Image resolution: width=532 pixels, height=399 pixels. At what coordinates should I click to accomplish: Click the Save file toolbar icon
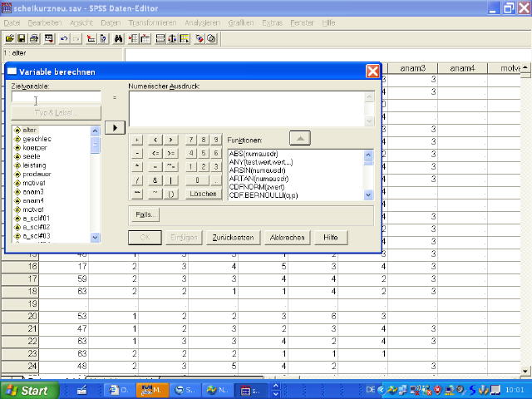22,38
